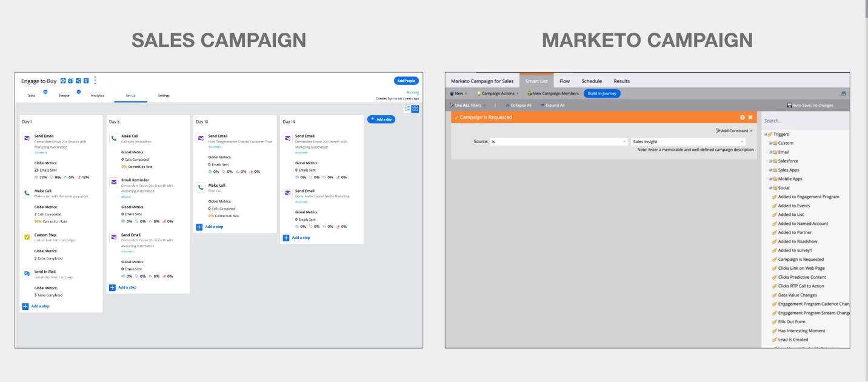The height and width of the screenshot is (382, 868).
Task: Add a step under Day 14
Action: 296,238
